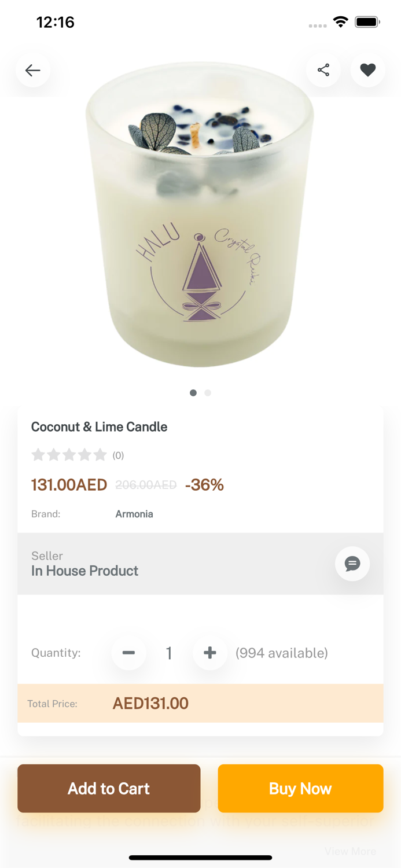Open the Armonia brand link
This screenshot has height=868, width=401.
134,514
